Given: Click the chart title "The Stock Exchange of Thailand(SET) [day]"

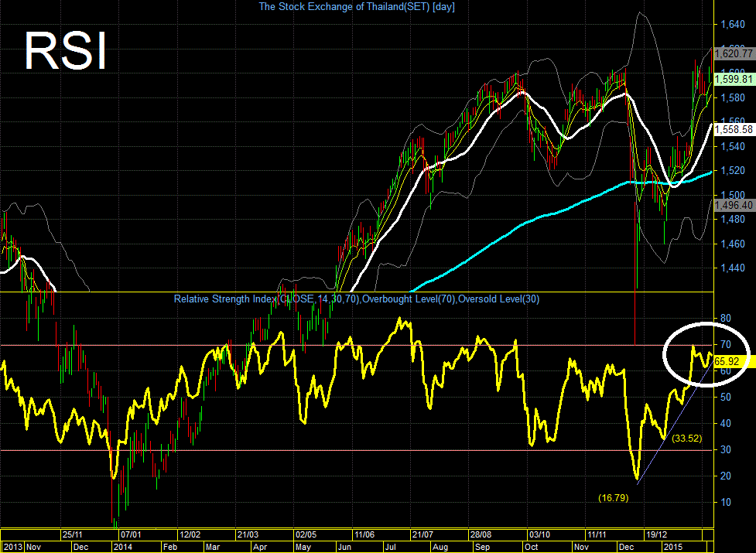Looking at the screenshot, I should tap(356, 7).
